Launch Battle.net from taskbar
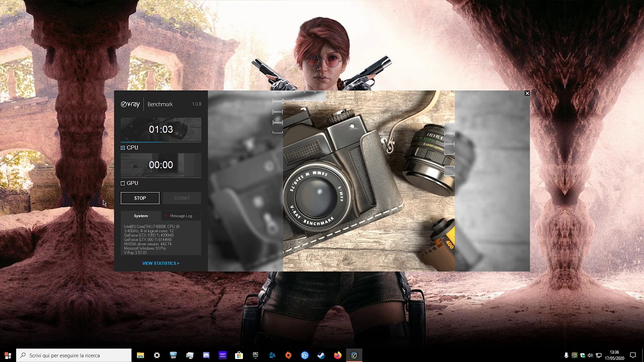 click(x=272, y=355)
